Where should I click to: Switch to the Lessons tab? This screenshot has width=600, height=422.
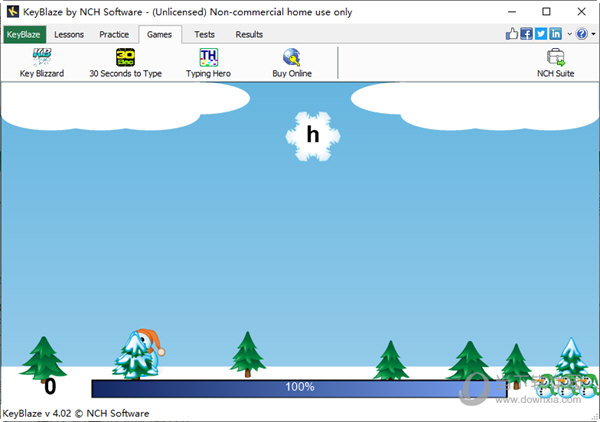69,34
